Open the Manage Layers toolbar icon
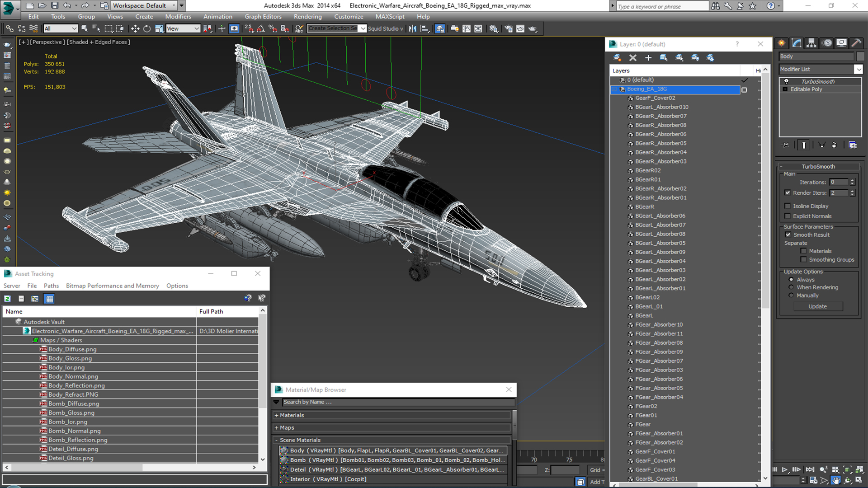This screenshot has height=488, width=868. click(440, 28)
